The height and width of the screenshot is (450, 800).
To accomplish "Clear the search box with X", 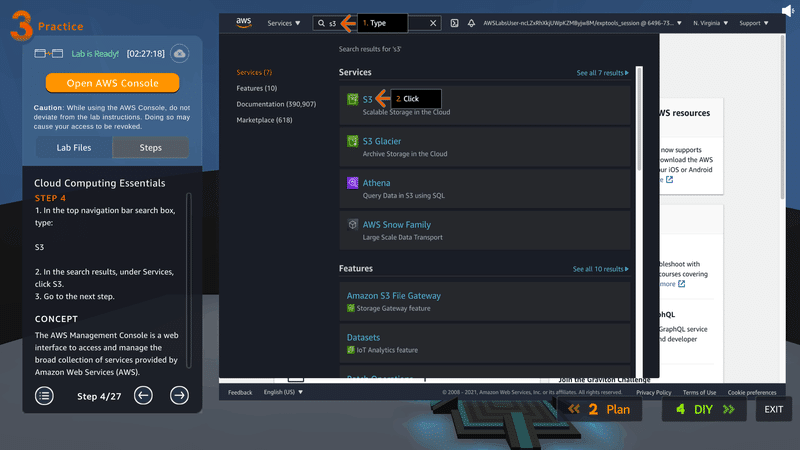I will pos(433,23).
